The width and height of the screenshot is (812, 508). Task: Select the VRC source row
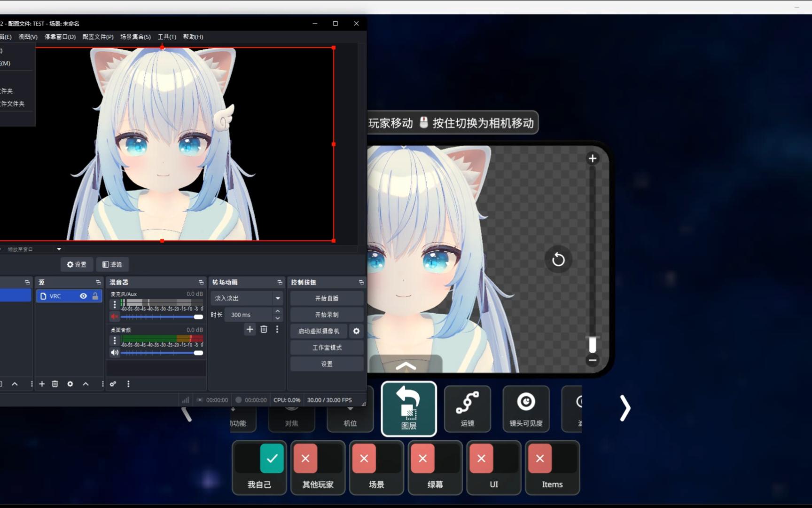[69, 296]
